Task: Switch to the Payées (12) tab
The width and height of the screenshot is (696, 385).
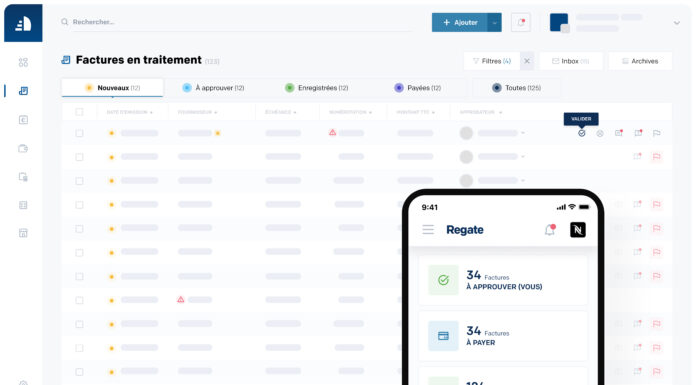Action: point(418,88)
